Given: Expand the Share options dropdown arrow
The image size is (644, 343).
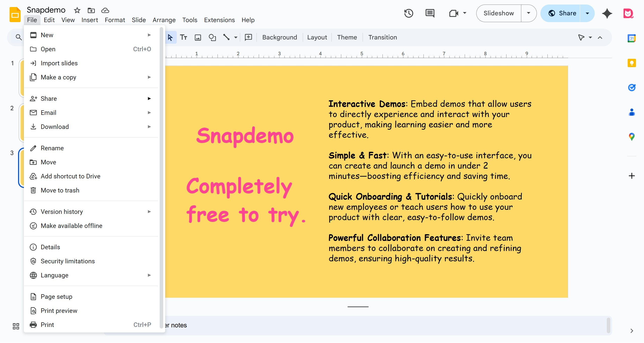Looking at the screenshot, I should click(587, 13).
